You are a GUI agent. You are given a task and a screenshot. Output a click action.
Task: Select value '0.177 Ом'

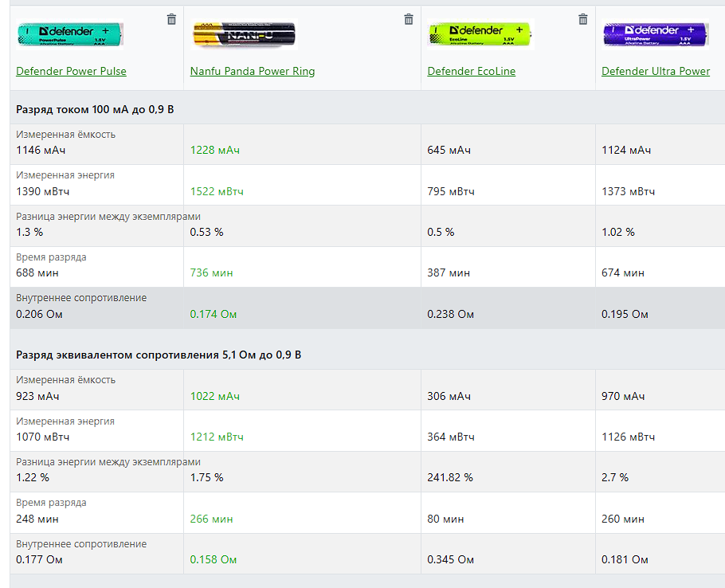(39, 560)
